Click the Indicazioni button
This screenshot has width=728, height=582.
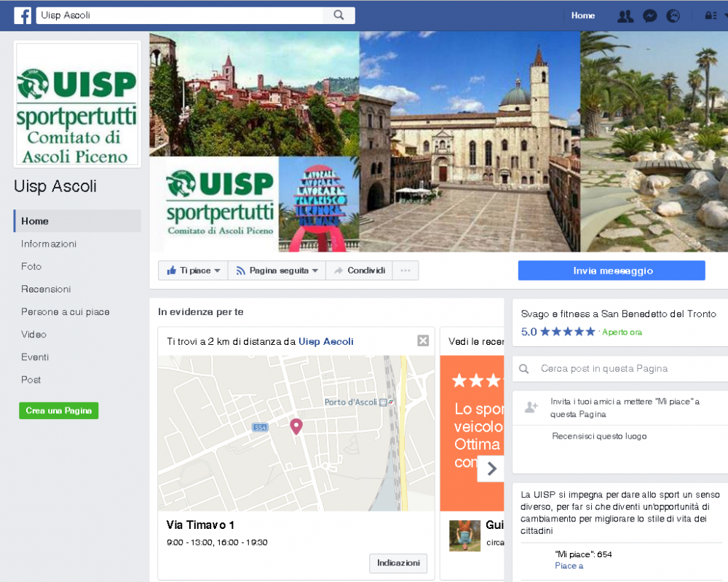398,563
